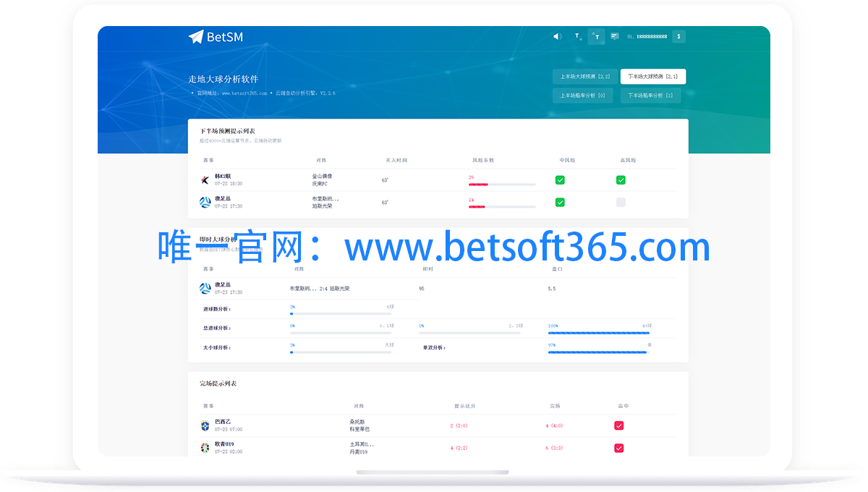Click 总进球分析 0% bar ending 2、3球
Image resolution: width=868 pixels, height=492 pixels.
(471, 333)
